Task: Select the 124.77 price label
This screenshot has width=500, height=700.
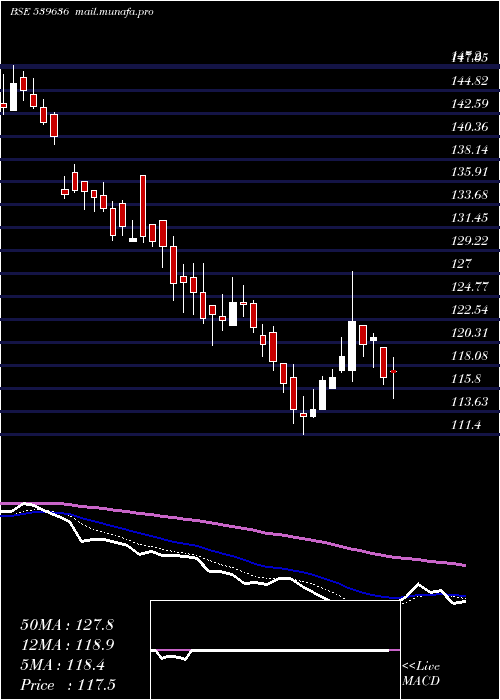Action: [x=470, y=287]
